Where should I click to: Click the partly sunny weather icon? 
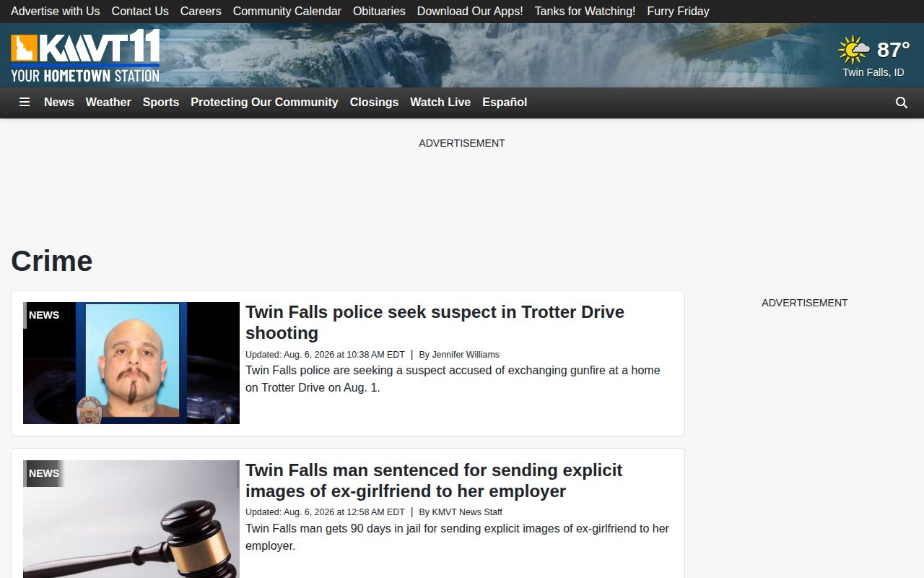click(854, 50)
